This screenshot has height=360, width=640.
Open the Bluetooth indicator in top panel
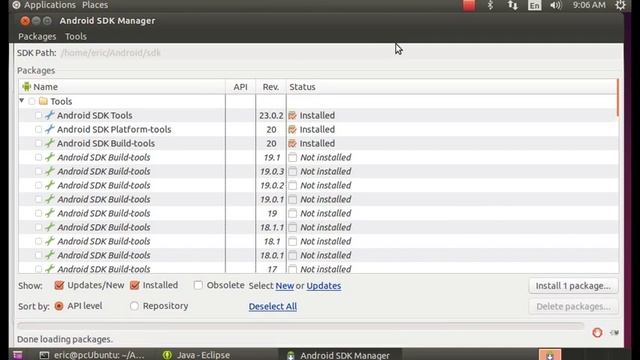491,5
